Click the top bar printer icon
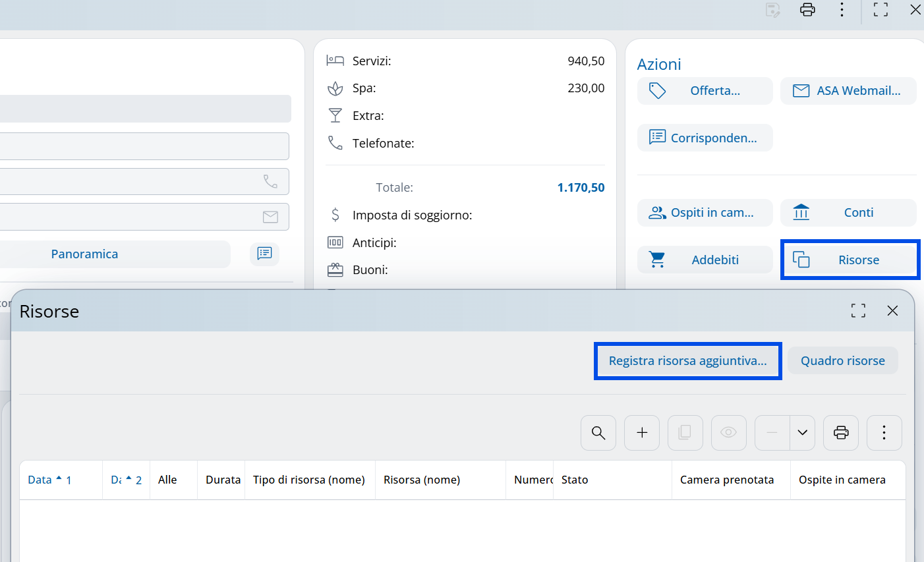The width and height of the screenshot is (924, 562). [807, 10]
